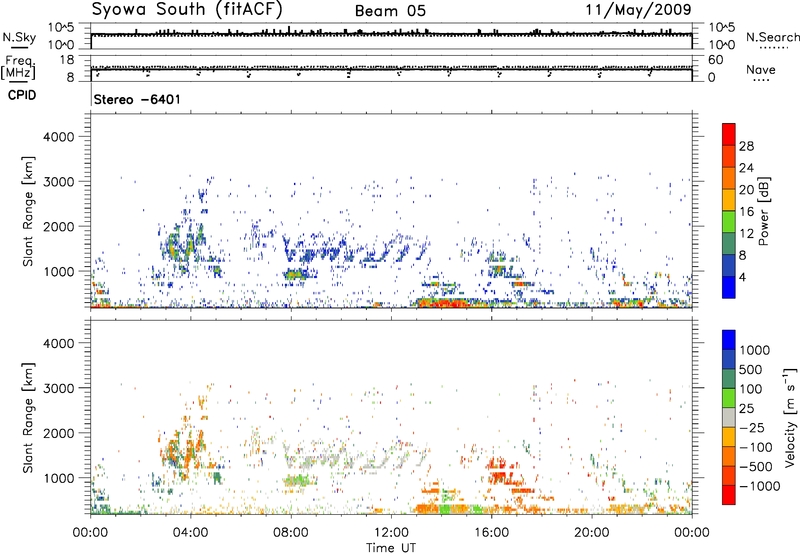Click the strong red echo near 14:00 in the power panel
800x554 pixels.
[x=447, y=304]
